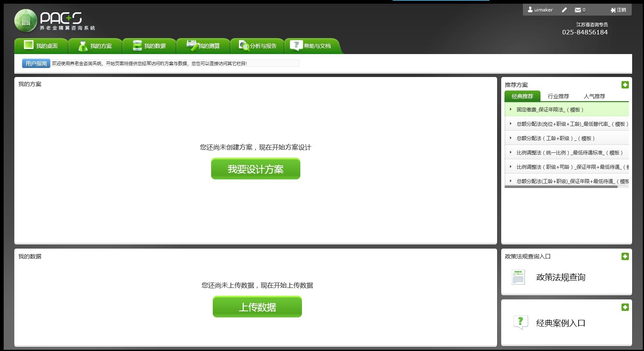This screenshot has width=644, height=351.
Task: Click the logout arrow icon beside 注销
Action: (x=613, y=10)
